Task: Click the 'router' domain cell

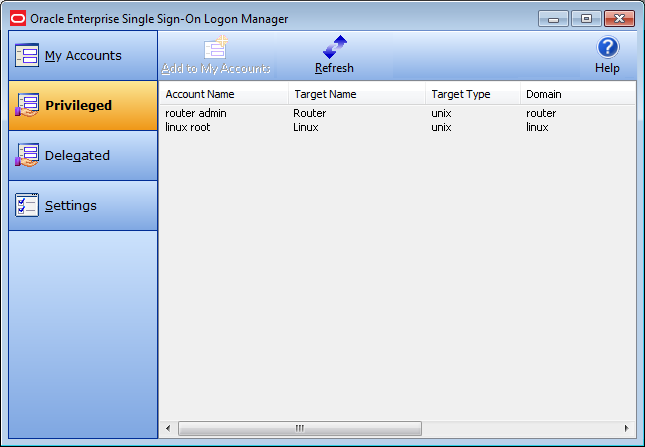Action: 541,113
